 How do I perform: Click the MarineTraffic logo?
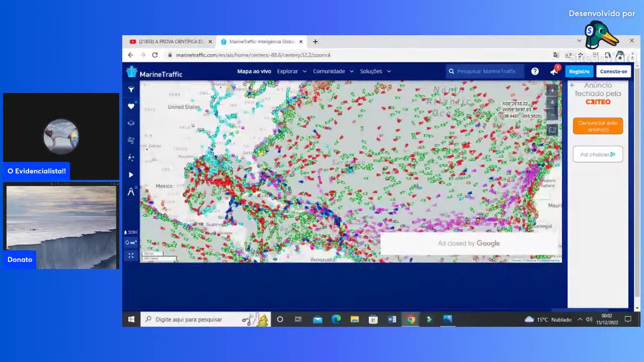(154, 72)
